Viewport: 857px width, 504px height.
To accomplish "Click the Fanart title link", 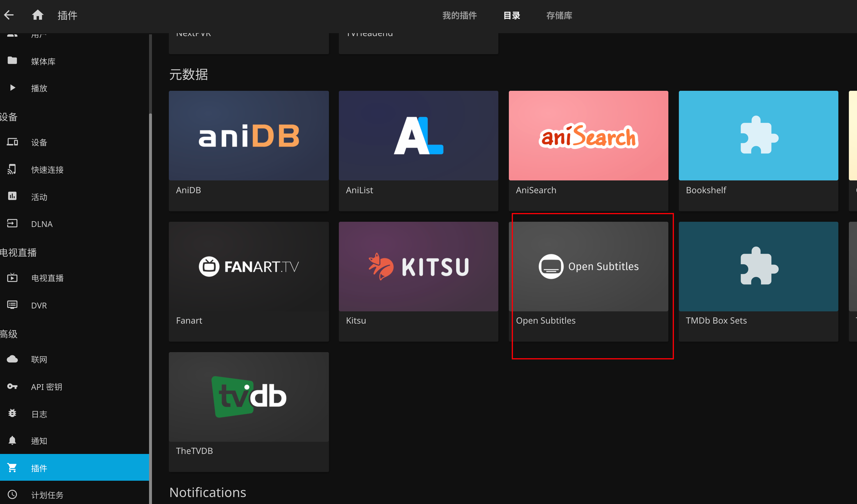I will coord(189,320).
